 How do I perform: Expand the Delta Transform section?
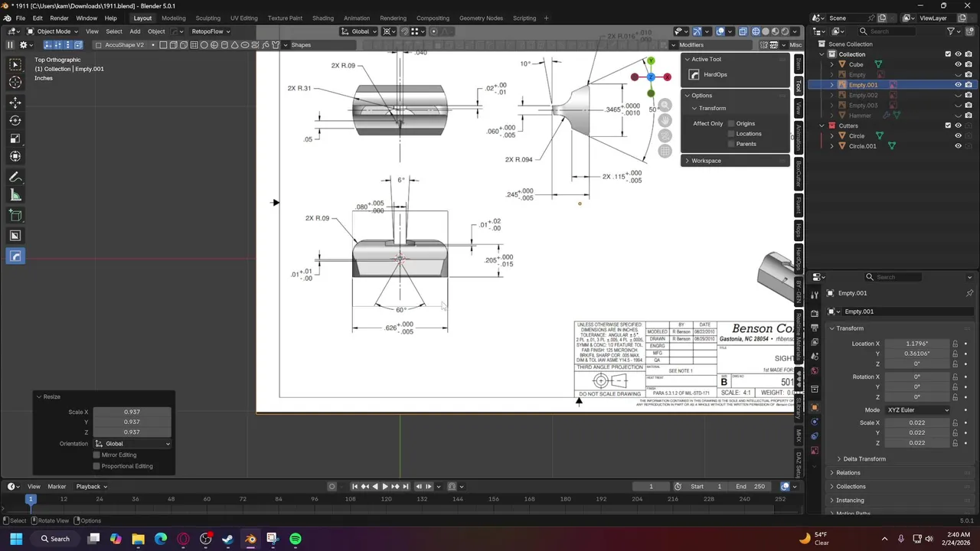pyautogui.click(x=864, y=459)
